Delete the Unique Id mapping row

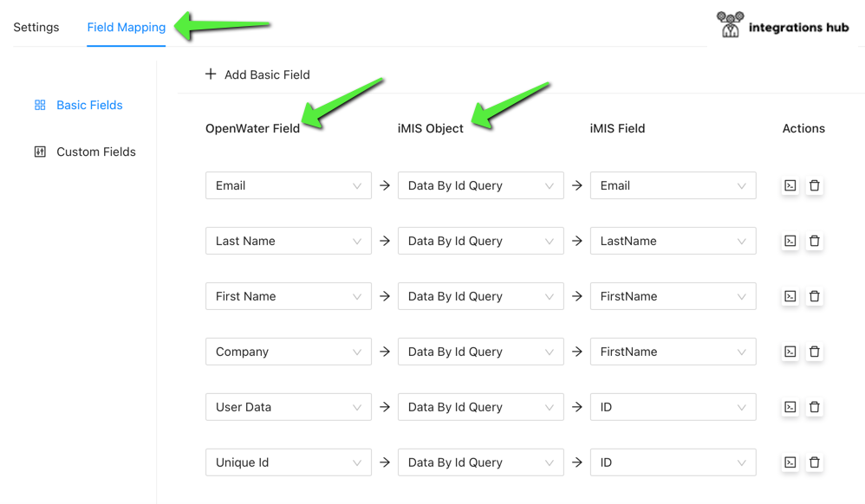coord(814,462)
